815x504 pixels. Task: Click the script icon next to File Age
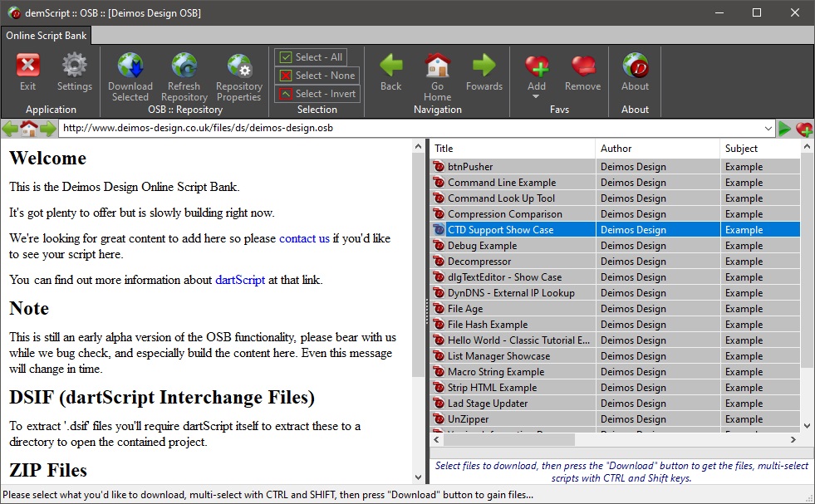pos(439,308)
